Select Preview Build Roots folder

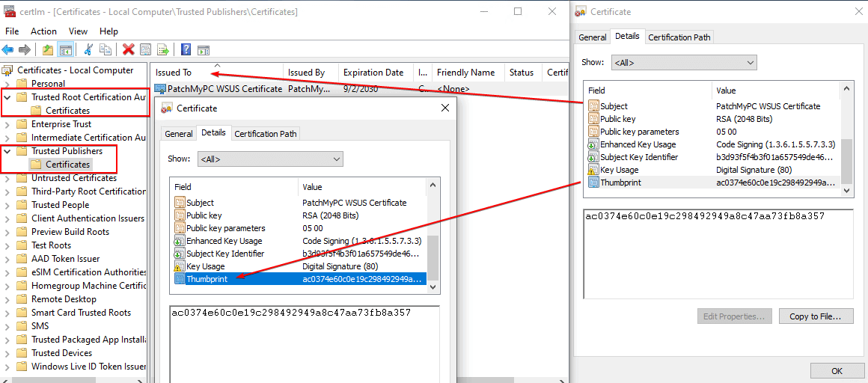pyautogui.click(x=70, y=231)
